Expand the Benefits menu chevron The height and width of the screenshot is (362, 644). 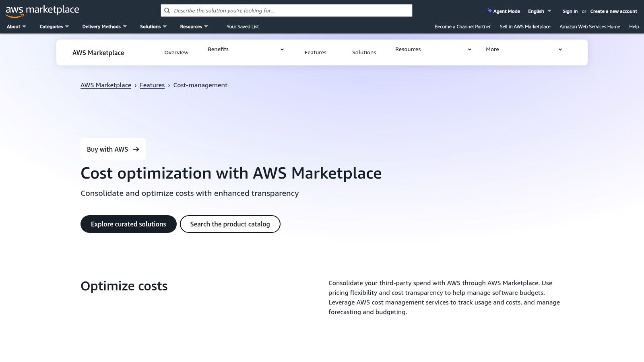[x=282, y=49]
